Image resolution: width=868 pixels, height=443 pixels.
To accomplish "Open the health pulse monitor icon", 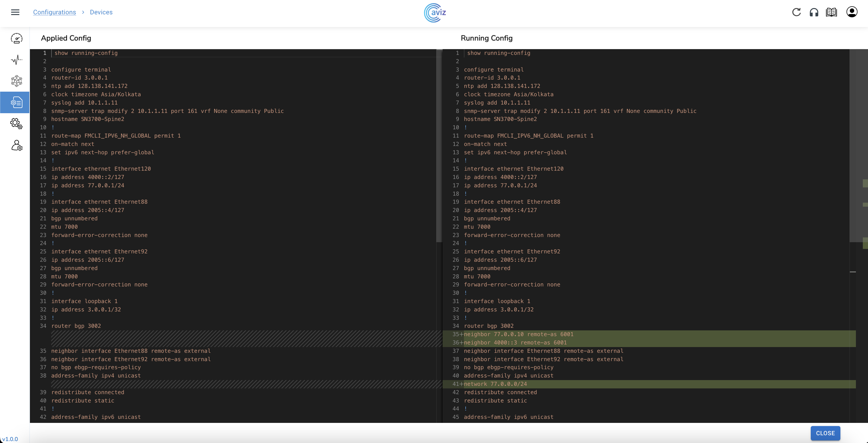I will [x=16, y=60].
